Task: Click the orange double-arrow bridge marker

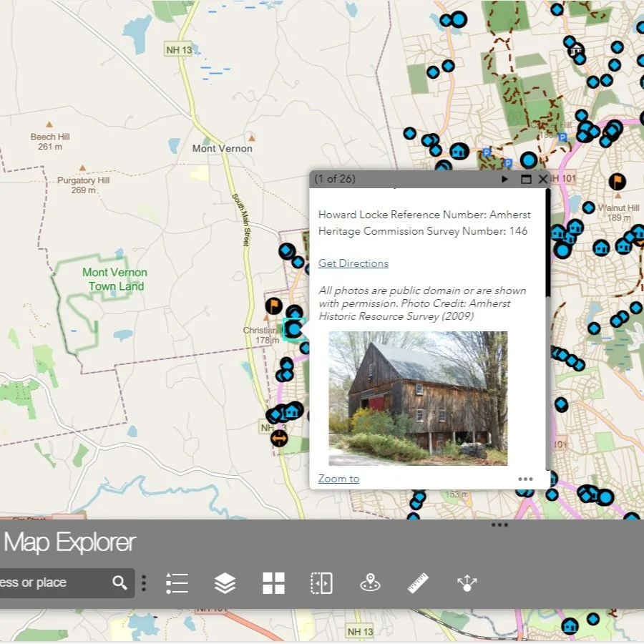Action: tap(279, 438)
